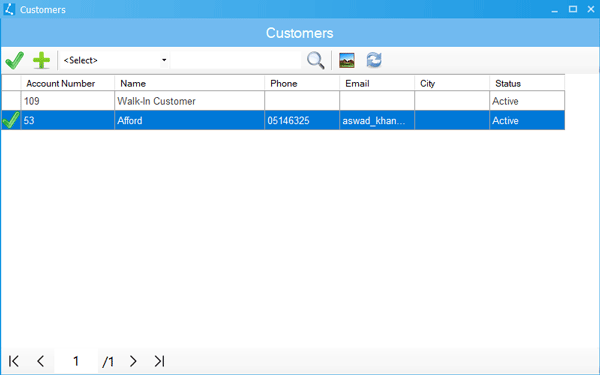This screenshot has width=600, height=375.
Task: Sort by Phone column header
Action: (302, 83)
